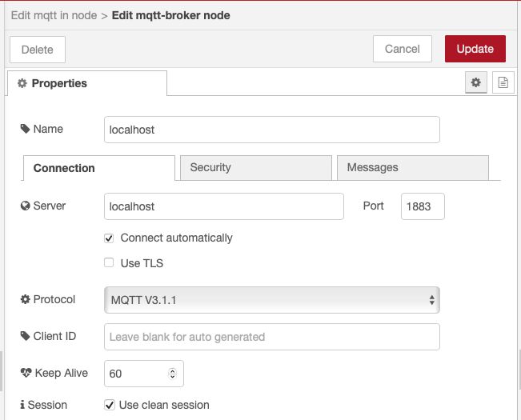Open the Protocol MQTT V3.1.1 dropdown
This screenshot has width=521, height=420.
272,300
